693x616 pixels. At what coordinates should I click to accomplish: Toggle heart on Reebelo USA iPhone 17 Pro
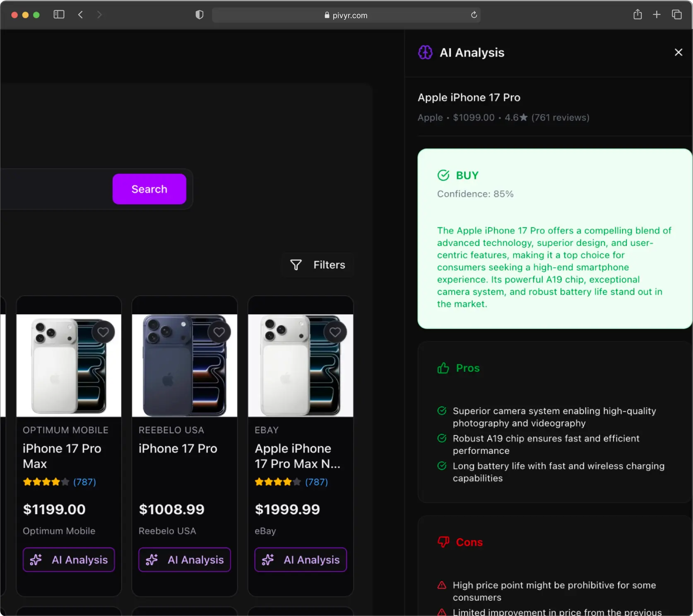[219, 332]
